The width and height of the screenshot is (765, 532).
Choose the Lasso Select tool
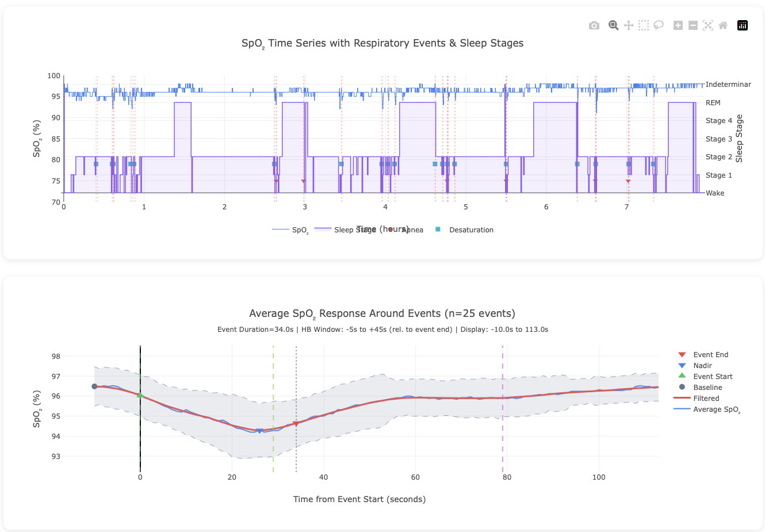click(659, 25)
